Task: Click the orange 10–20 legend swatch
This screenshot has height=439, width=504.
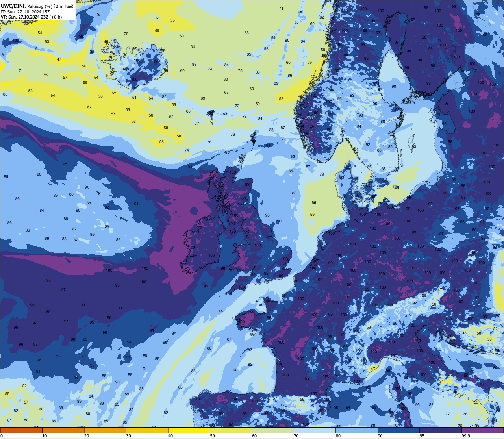Action: (63, 430)
